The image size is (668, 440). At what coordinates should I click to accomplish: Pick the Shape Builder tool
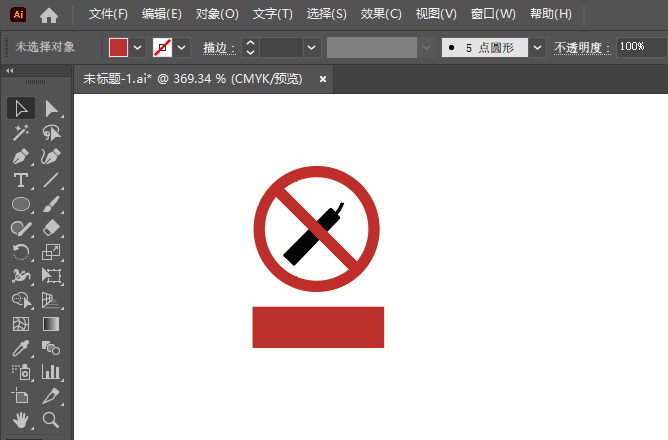[x=21, y=300]
